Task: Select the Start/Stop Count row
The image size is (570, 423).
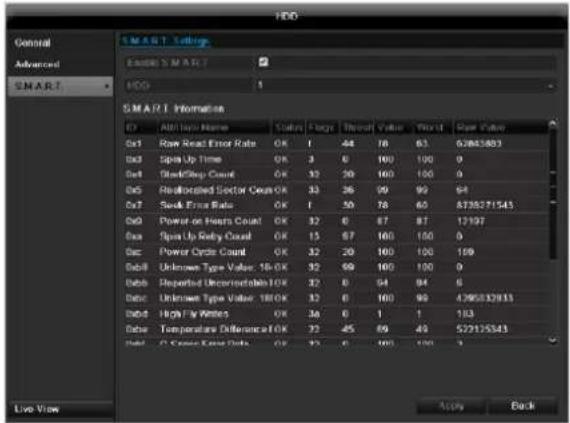Action: point(336,174)
